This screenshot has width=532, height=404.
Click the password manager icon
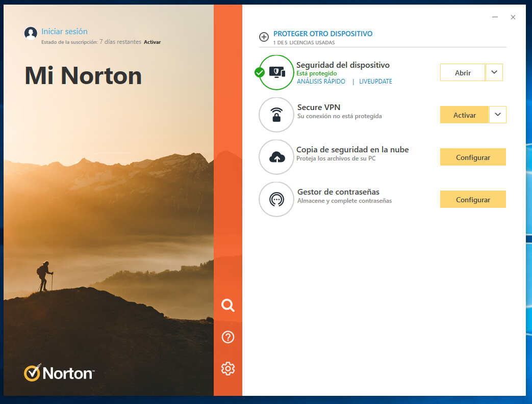click(276, 199)
